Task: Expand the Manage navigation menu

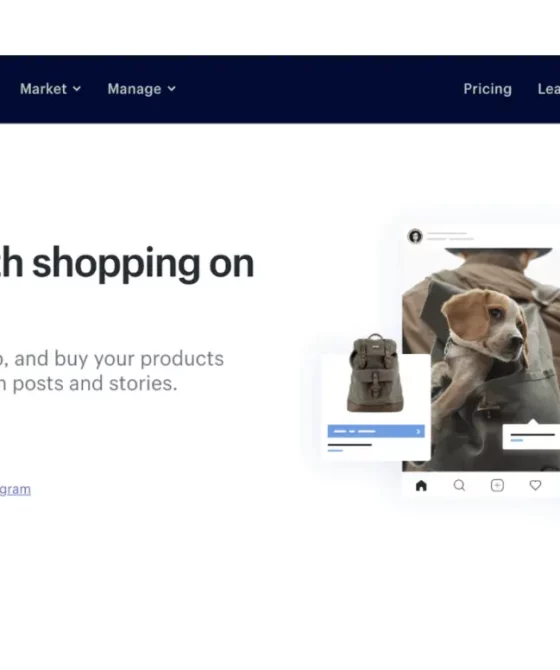Action: [x=141, y=89]
